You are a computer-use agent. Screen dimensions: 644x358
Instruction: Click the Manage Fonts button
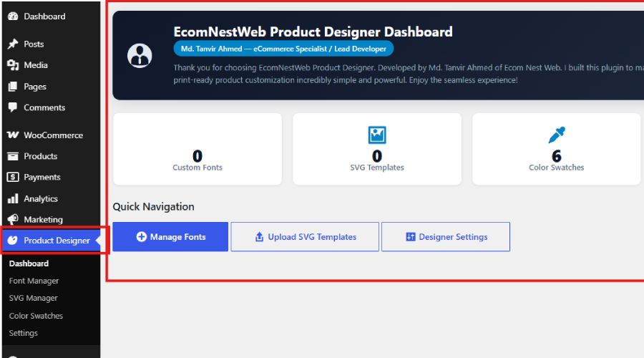pyautogui.click(x=170, y=237)
